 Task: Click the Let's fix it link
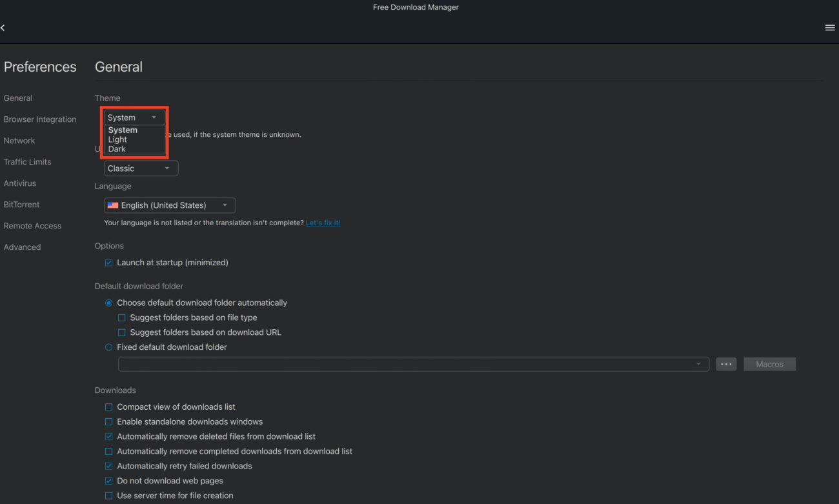[323, 222]
